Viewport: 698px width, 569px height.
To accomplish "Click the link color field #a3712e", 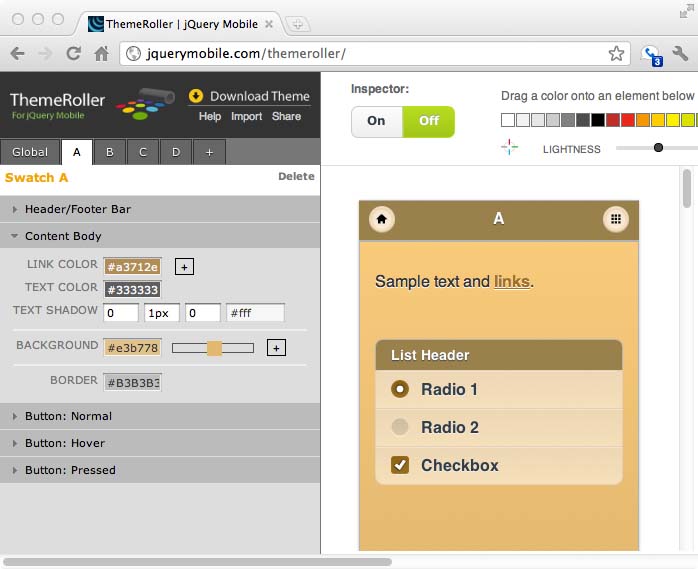I will (132, 267).
